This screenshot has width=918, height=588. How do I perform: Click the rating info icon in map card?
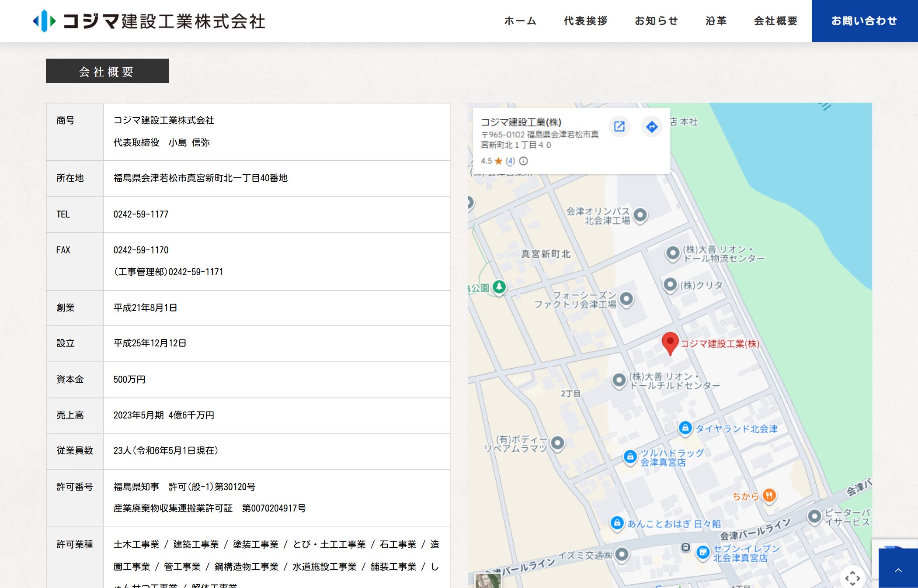click(x=524, y=161)
